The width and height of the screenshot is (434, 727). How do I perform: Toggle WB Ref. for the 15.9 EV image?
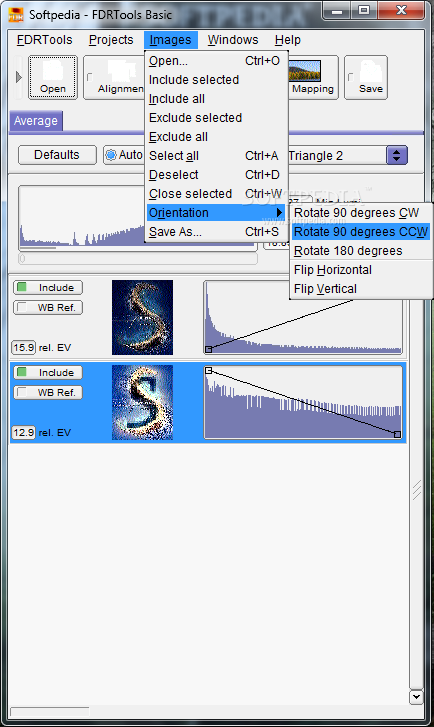pyautogui.click(x=48, y=307)
